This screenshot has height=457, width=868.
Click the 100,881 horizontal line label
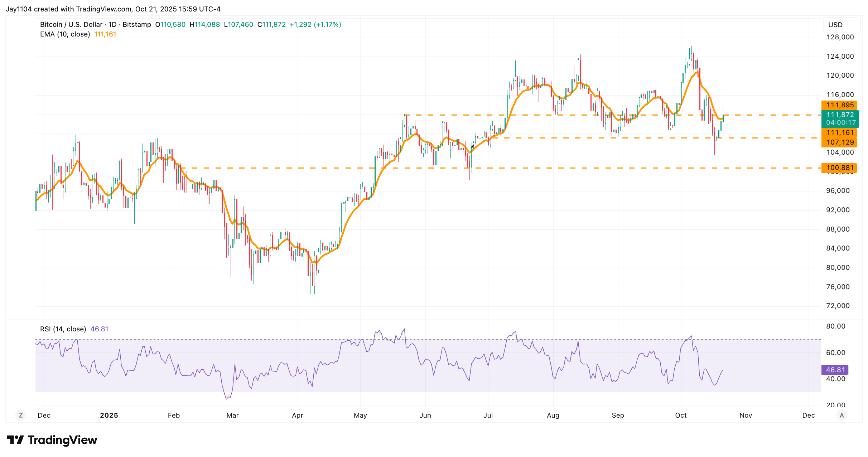840,167
